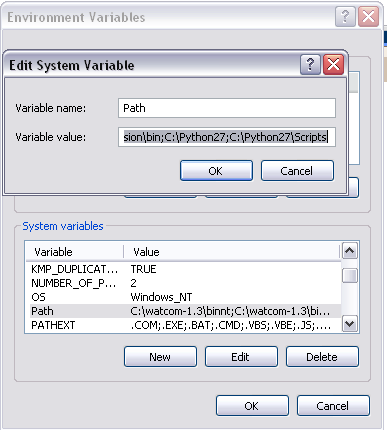Click the Windows_NT value cell
The image size is (387, 430).
[161, 297]
